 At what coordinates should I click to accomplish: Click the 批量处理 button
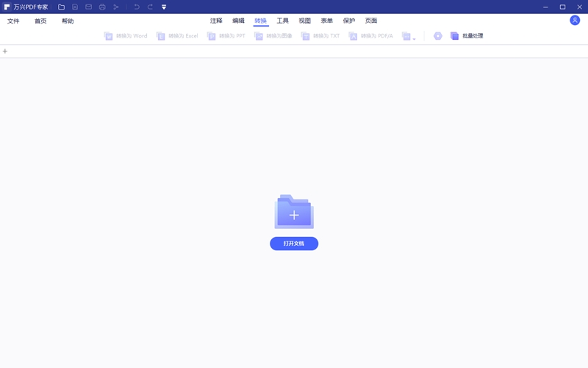(x=467, y=36)
